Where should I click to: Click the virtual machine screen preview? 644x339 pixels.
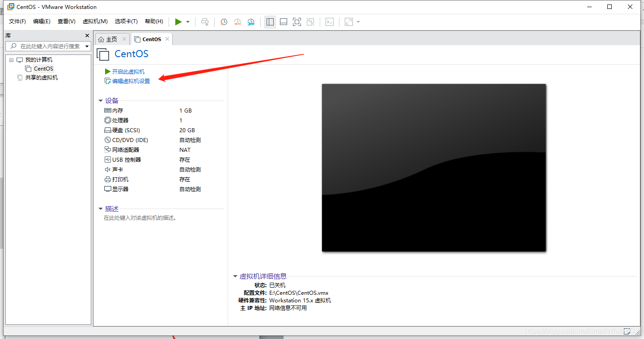(x=434, y=167)
